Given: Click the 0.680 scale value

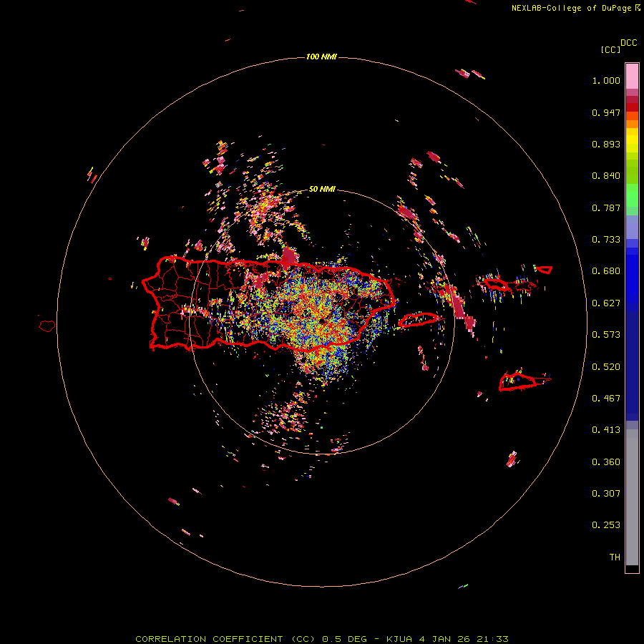Looking at the screenshot, I should pos(606,271).
